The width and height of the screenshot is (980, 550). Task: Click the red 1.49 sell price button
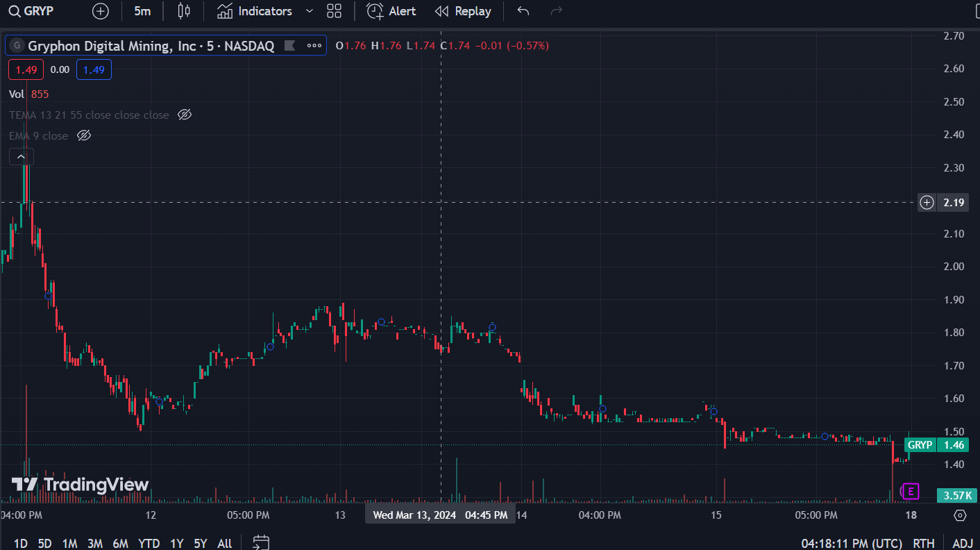click(26, 69)
